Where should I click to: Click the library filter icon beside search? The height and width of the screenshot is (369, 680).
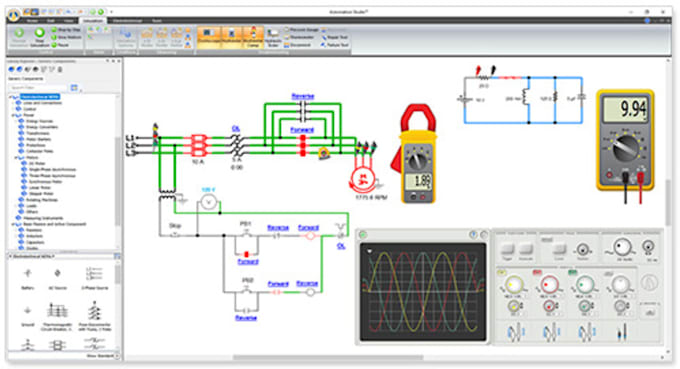tap(74, 88)
